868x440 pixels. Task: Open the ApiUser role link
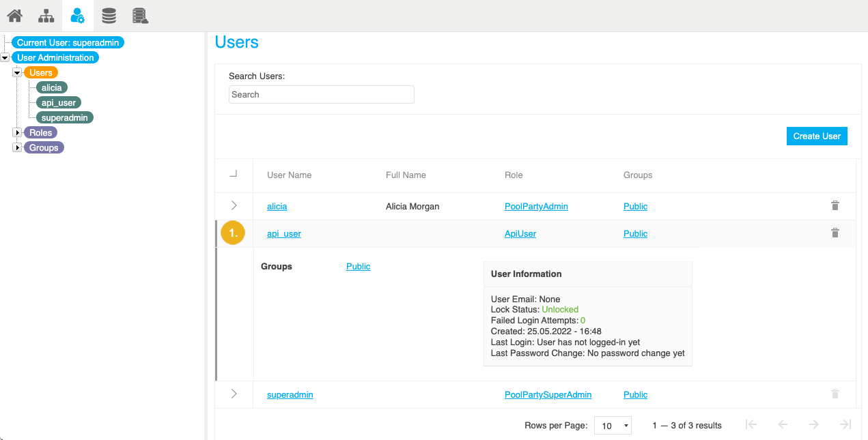click(520, 233)
